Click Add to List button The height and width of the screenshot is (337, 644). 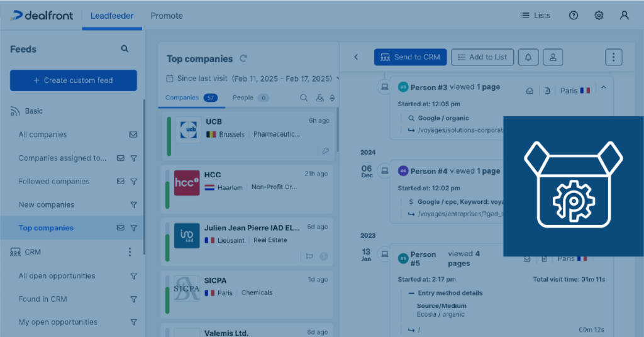[482, 57]
